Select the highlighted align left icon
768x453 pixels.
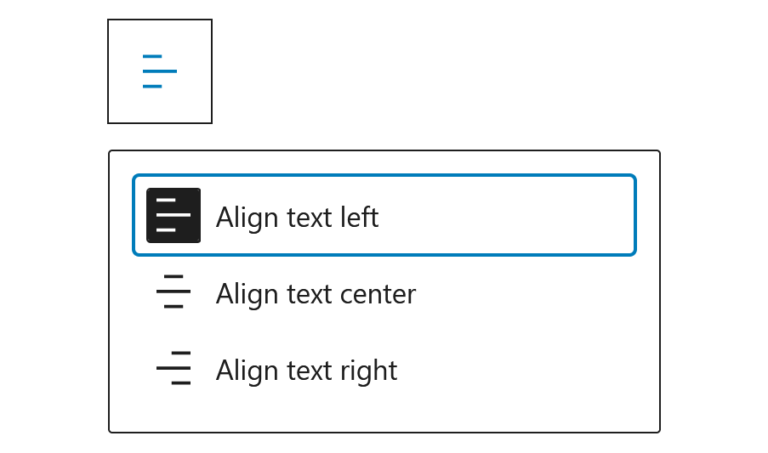pos(173,215)
